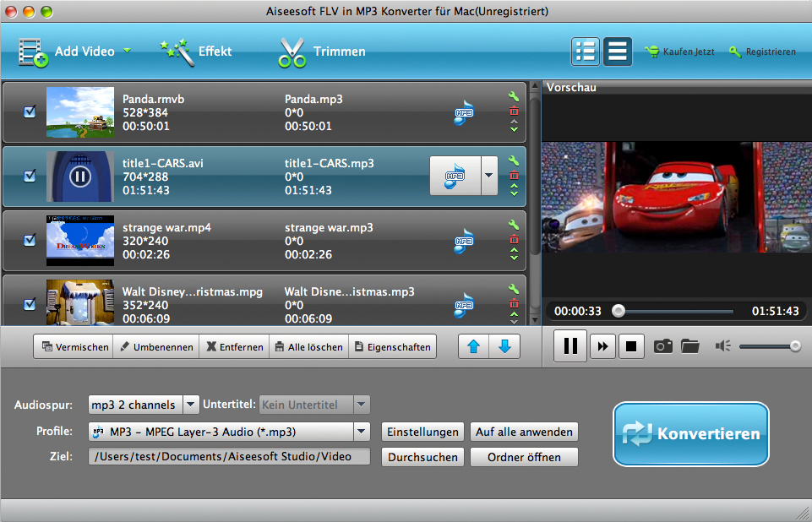Click the Vermischen merge button

point(74,346)
